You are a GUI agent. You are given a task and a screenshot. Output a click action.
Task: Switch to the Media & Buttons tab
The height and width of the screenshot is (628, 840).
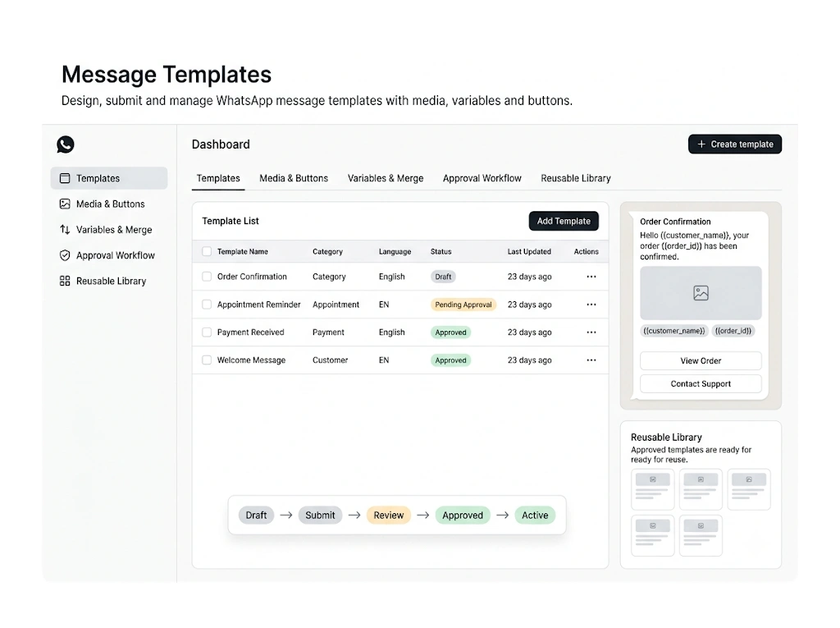[294, 179]
